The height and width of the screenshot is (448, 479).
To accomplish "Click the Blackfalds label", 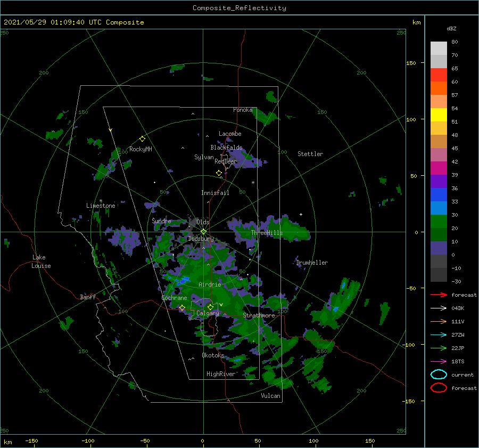I will tap(226, 148).
